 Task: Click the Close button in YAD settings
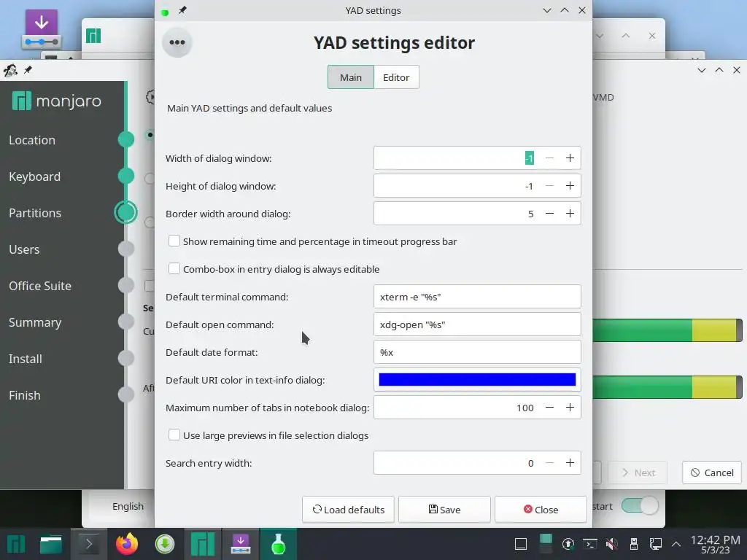pyautogui.click(x=541, y=510)
